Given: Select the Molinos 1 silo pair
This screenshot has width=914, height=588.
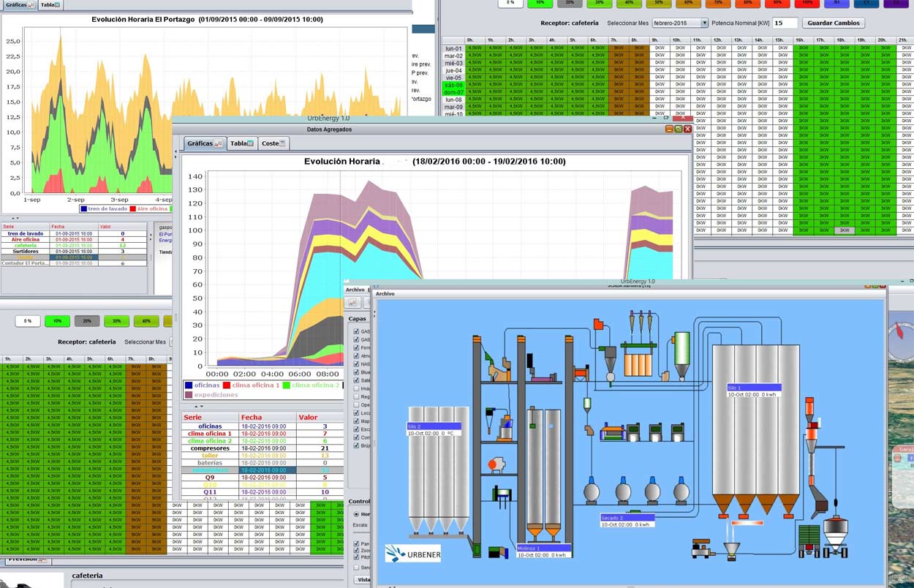Looking at the screenshot, I should [x=543, y=476].
